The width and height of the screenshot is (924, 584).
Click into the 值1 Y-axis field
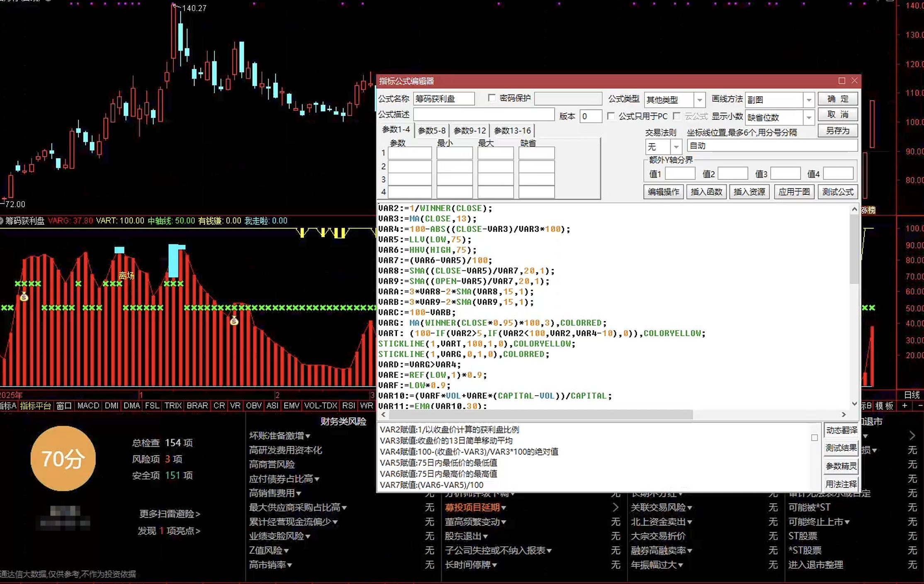680,173
